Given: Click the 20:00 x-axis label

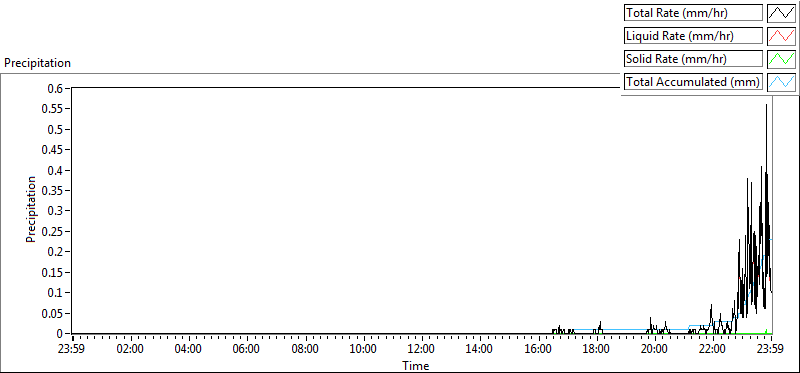Looking at the screenshot, I should 655,350.
